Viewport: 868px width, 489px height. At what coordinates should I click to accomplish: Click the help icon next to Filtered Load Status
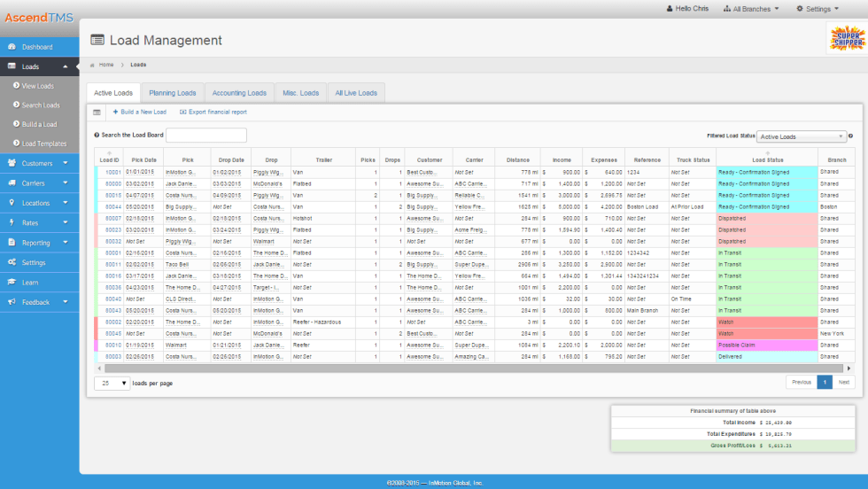[x=851, y=136]
